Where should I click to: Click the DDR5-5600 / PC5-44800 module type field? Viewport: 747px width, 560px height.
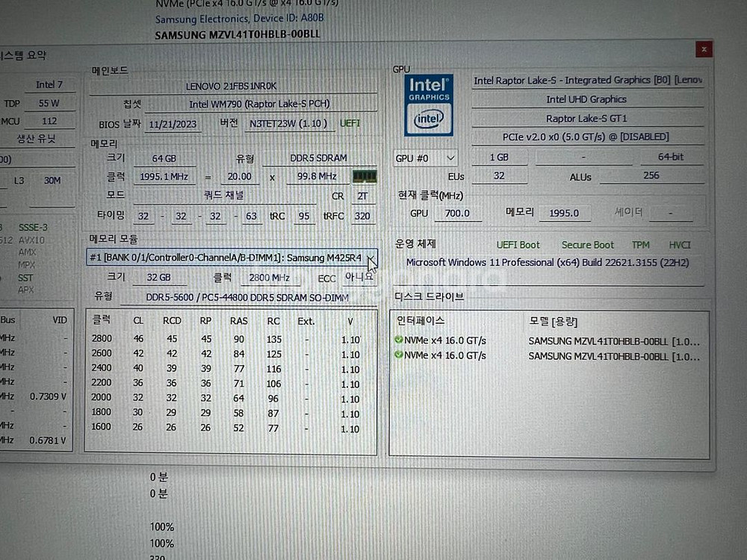click(x=247, y=298)
